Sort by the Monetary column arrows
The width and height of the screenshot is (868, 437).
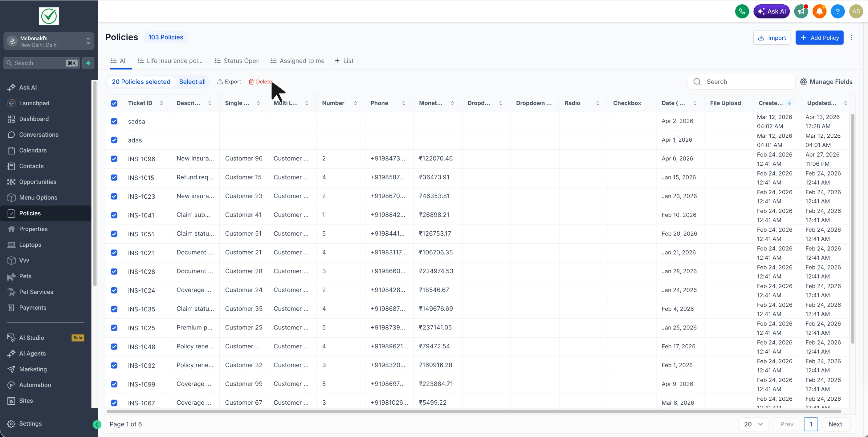click(x=452, y=103)
